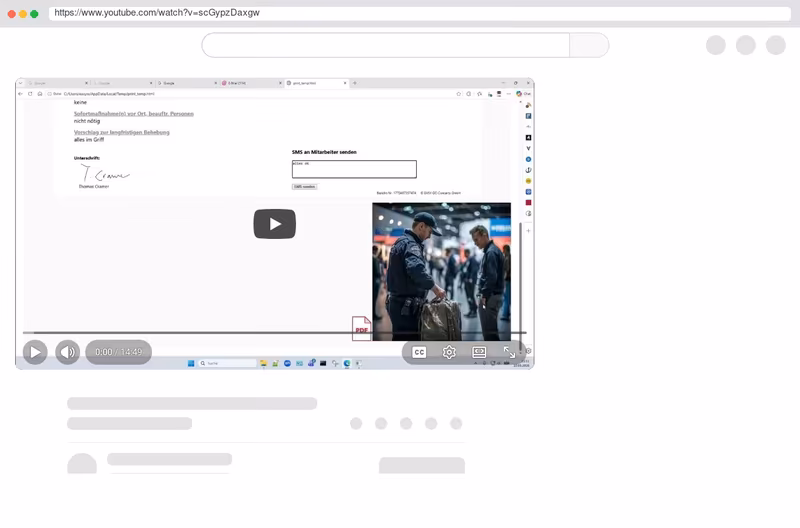
Task: Click the YouTube search input field
Action: point(386,45)
